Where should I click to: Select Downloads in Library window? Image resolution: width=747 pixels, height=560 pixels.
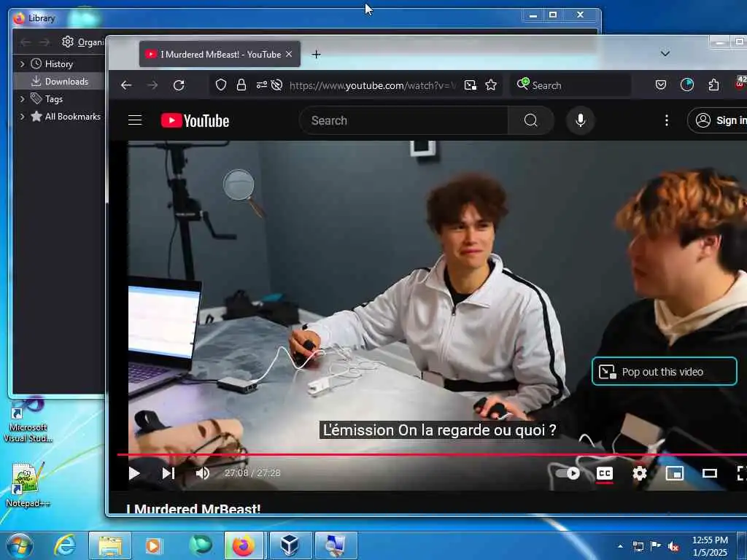tap(60, 82)
